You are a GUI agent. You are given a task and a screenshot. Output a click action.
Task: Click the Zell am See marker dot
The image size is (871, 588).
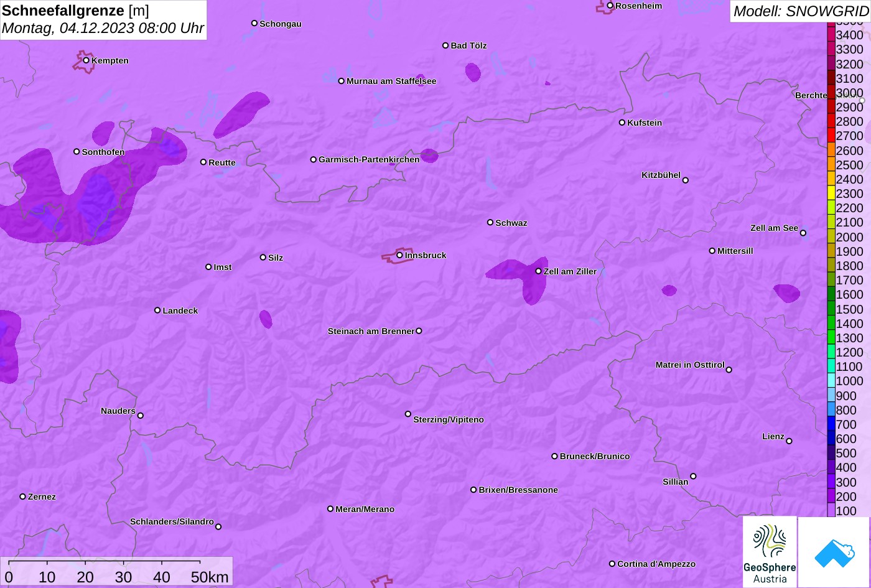(803, 233)
